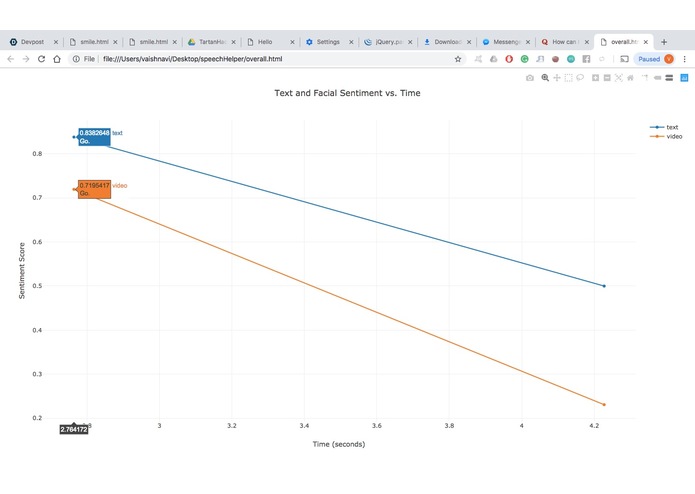Screen dimensions: 695x494
Task: Toggle the text trace in the legend
Action: tap(664, 127)
